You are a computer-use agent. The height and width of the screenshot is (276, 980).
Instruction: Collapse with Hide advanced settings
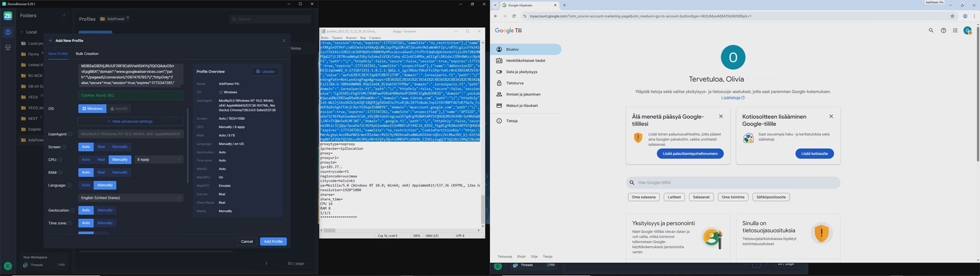(x=130, y=122)
